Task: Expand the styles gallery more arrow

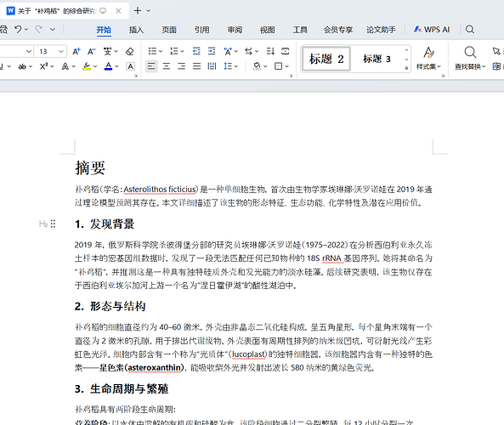Action: (406, 68)
